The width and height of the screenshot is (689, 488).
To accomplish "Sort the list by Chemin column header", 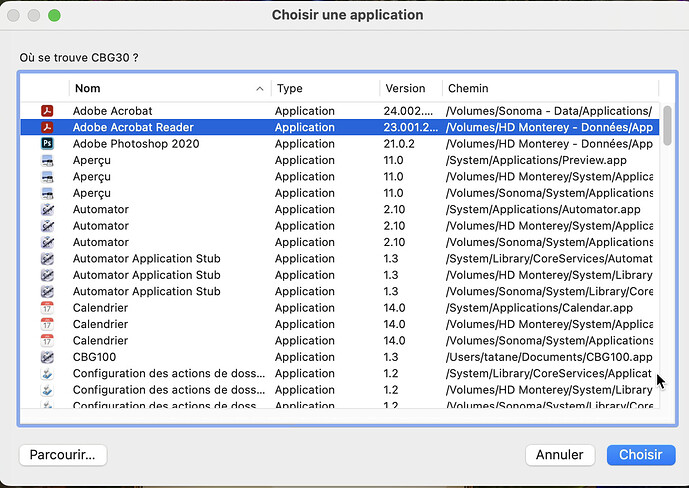I will (551, 88).
